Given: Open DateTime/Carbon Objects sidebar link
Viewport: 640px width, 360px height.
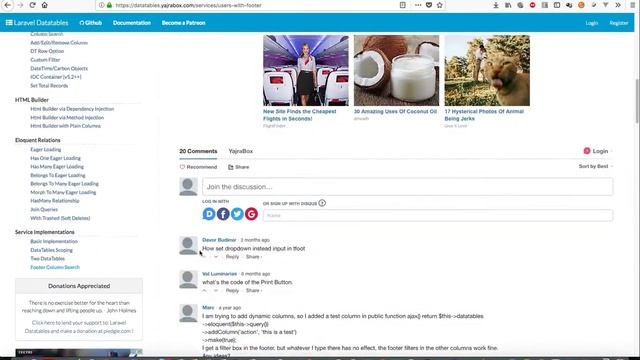Looking at the screenshot, I should coord(59,68).
